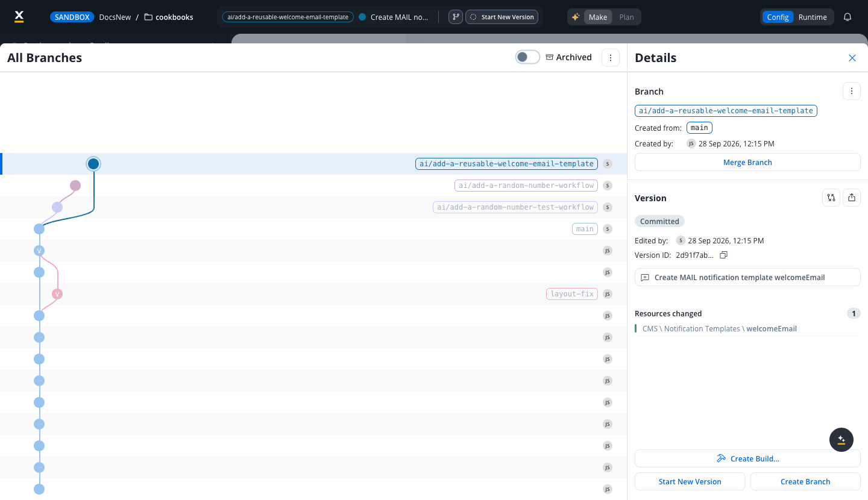
Task: Toggle the Archived branches switch
Action: [527, 57]
